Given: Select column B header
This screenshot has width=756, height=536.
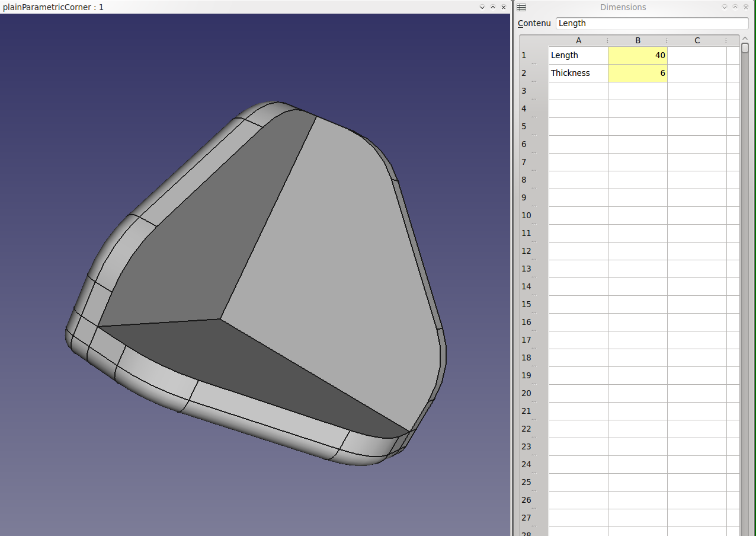Looking at the screenshot, I should (638, 40).
